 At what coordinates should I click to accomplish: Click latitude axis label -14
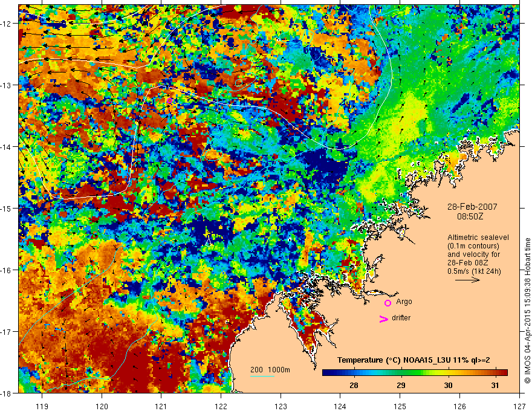(x=6, y=147)
